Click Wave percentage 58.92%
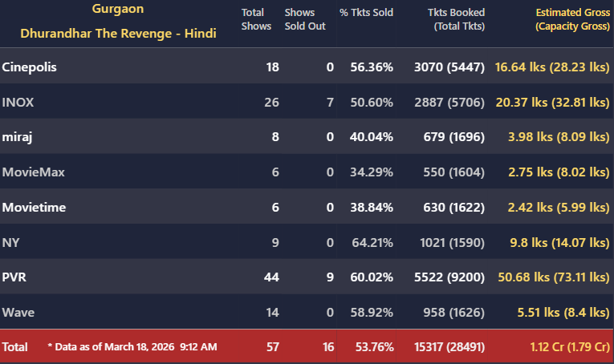 pyautogui.click(x=372, y=313)
